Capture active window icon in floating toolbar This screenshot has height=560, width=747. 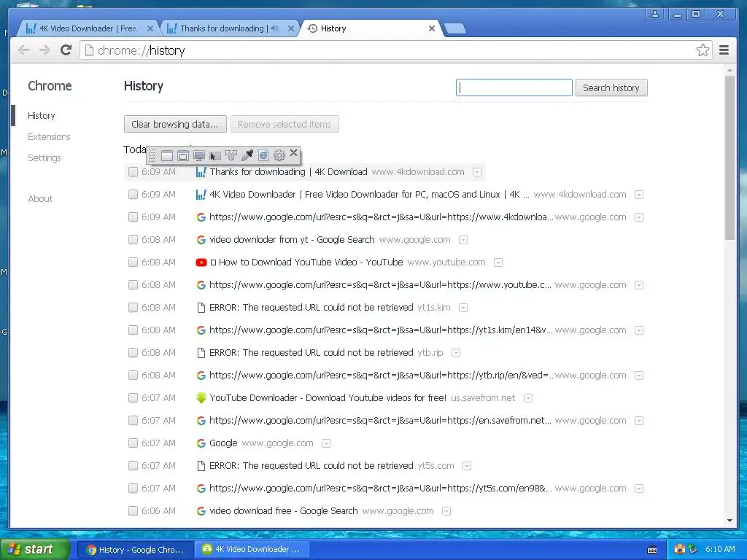coord(167,155)
